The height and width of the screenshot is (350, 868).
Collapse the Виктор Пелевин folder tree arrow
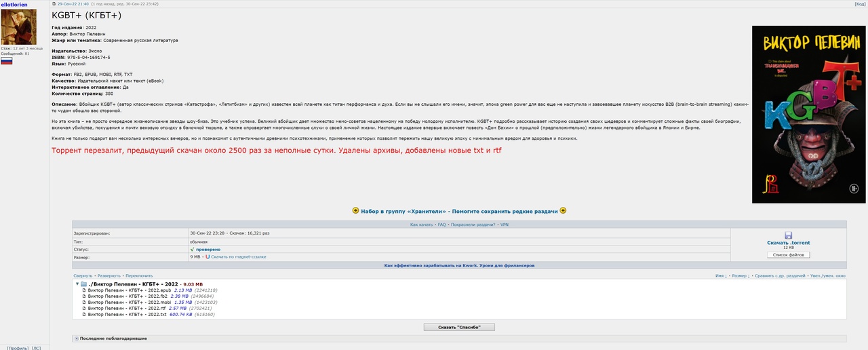[x=77, y=284]
